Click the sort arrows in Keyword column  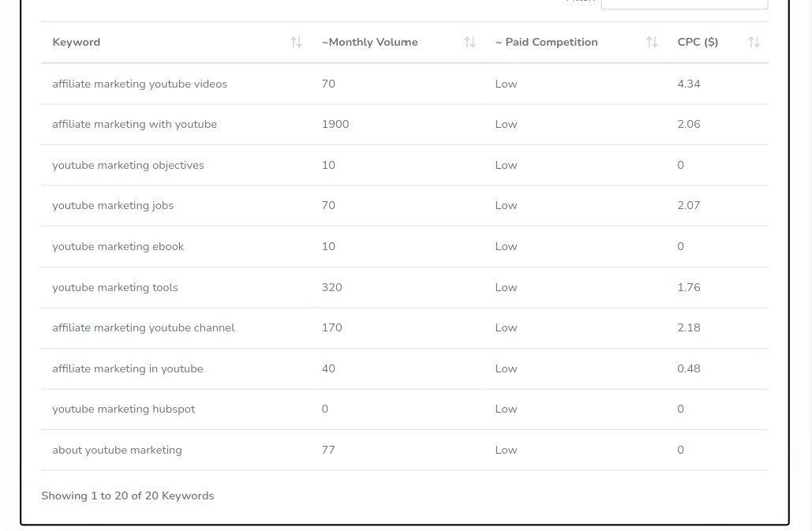pos(296,43)
